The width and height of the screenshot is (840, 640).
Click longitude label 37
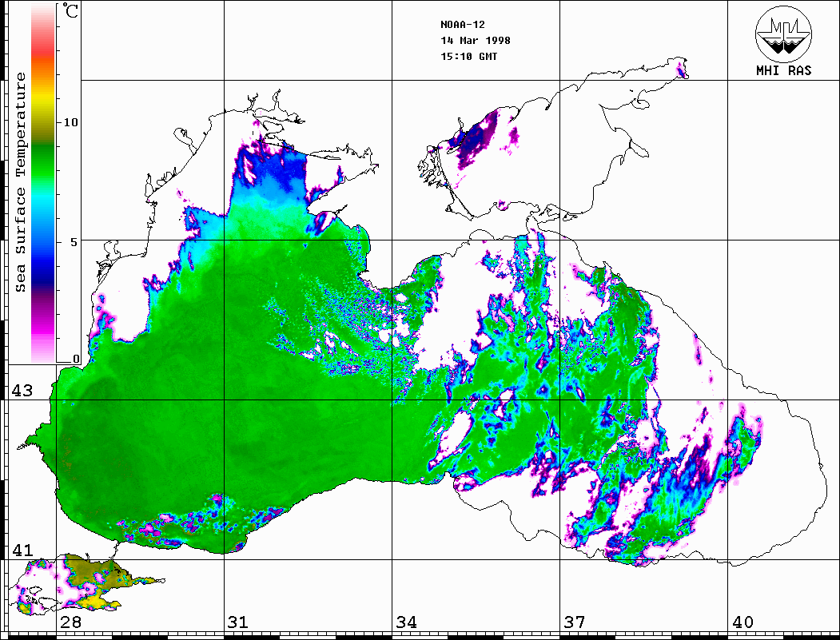click(575, 622)
